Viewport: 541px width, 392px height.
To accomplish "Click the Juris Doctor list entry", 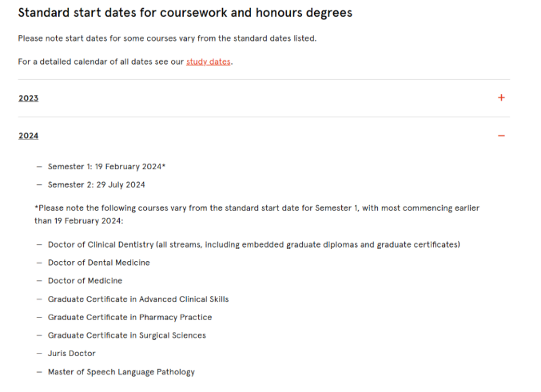I will [x=71, y=354].
